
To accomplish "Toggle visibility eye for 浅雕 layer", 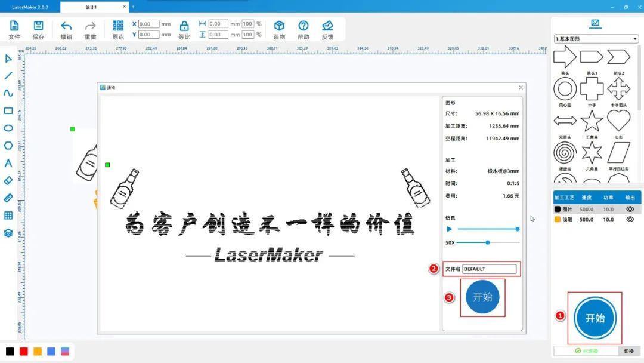I will (630, 219).
